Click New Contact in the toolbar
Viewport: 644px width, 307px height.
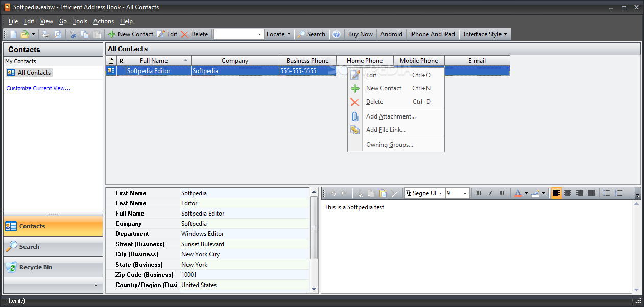tap(131, 34)
